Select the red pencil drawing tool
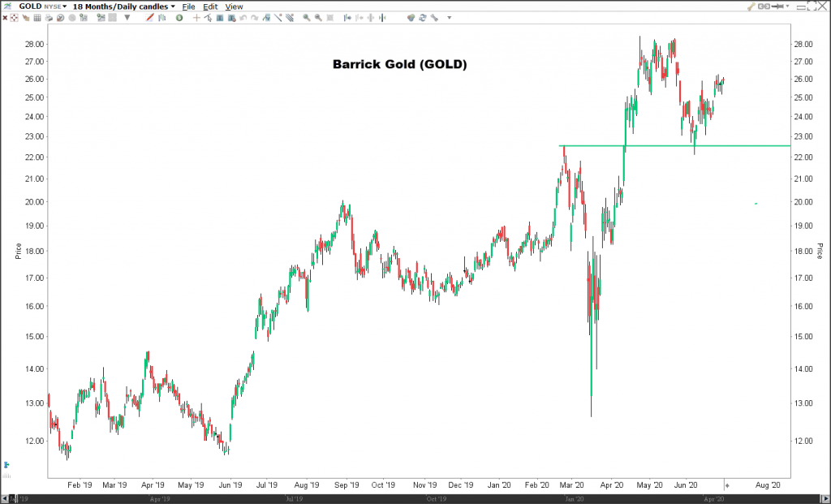831x504 pixels. pyautogui.click(x=150, y=18)
